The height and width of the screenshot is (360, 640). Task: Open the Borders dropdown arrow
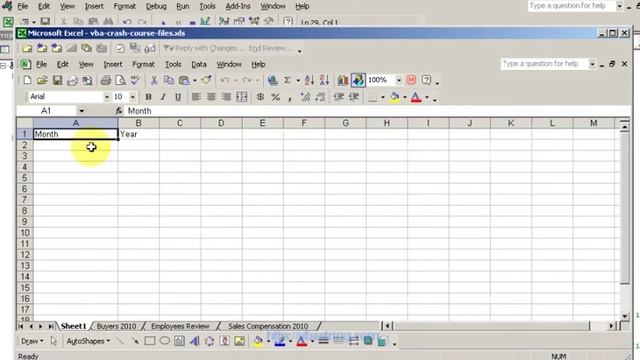pyautogui.click(x=383, y=97)
